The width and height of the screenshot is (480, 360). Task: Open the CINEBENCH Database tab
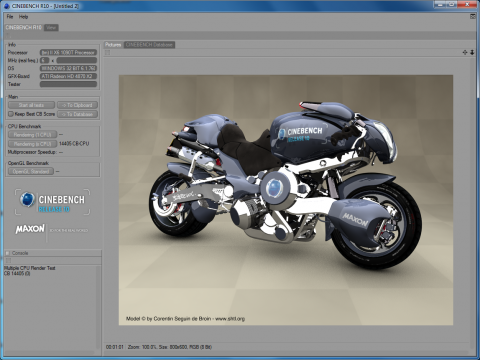point(149,45)
